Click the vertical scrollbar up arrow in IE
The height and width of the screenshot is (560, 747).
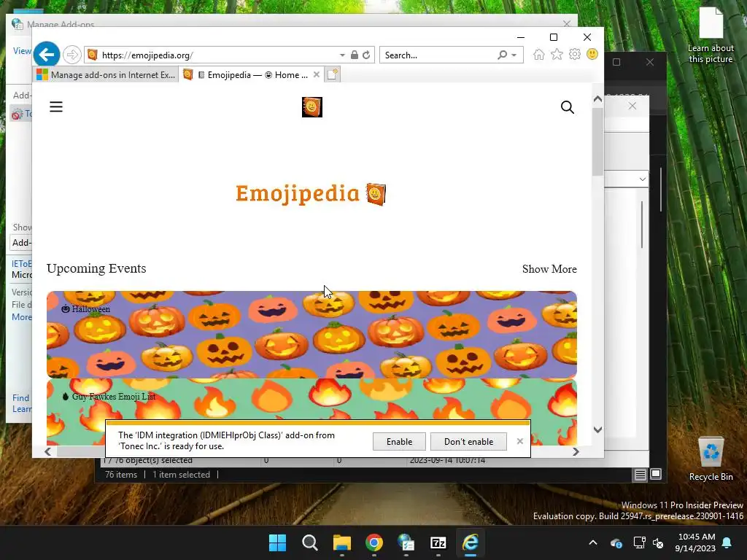coord(597,99)
